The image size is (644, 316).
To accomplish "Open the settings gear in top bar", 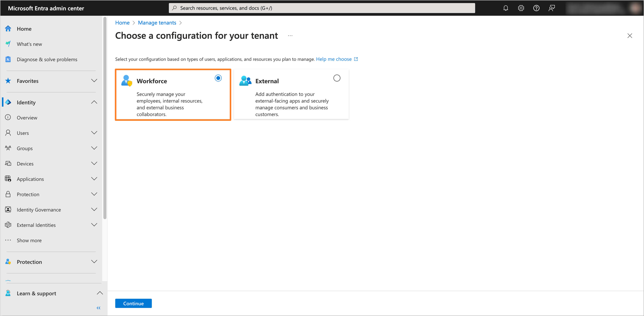I will [521, 8].
